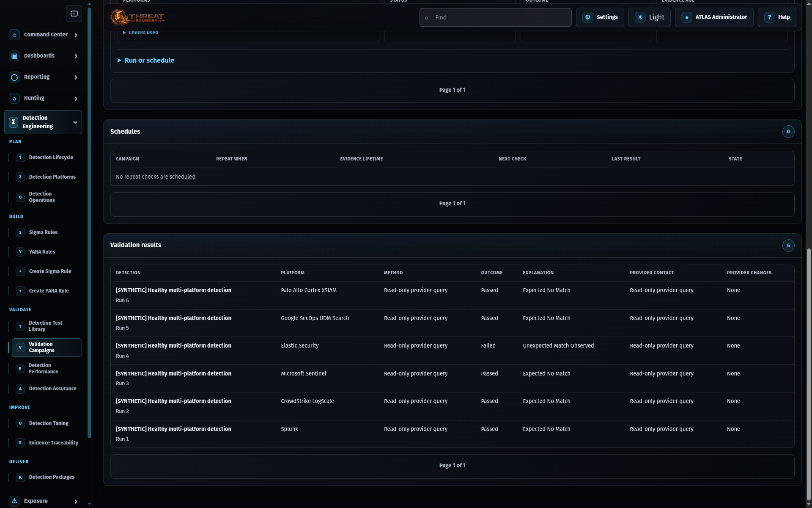Click the Google SecOps UDM Search cell
The height and width of the screenshot is (508, 812).
[x=315, y=318]
